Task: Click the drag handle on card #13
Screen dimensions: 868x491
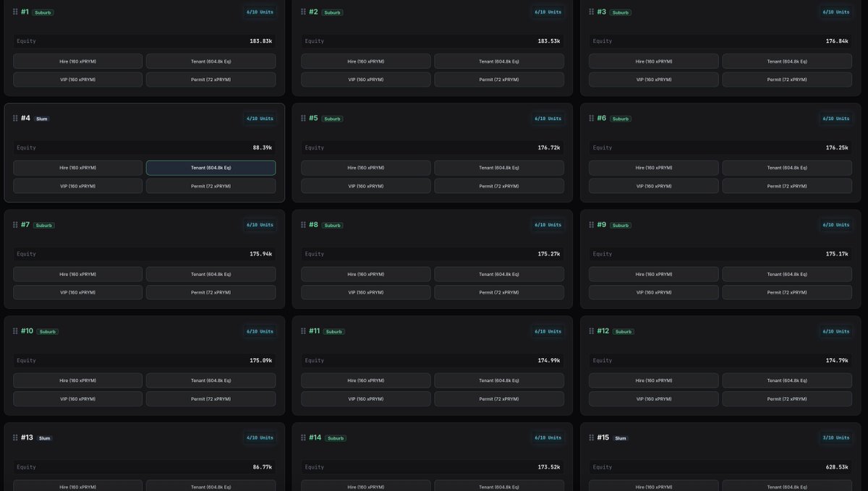Action: 15,437
